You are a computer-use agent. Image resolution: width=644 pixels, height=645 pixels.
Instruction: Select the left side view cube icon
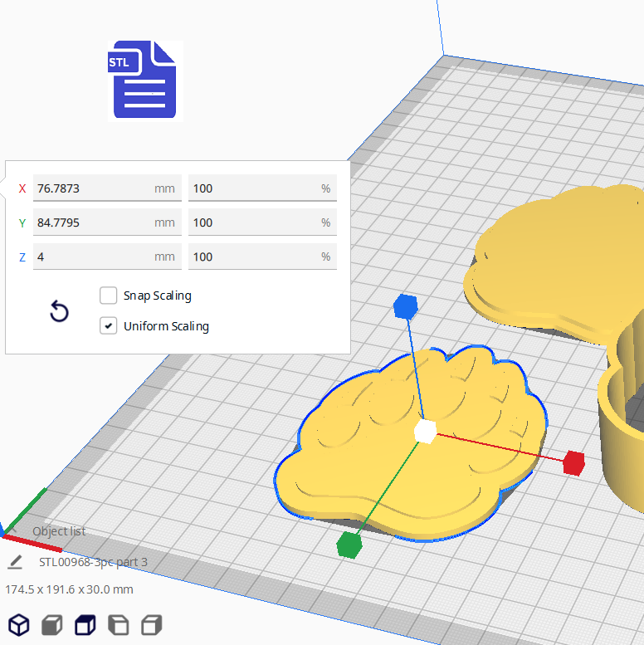[118, 624]
